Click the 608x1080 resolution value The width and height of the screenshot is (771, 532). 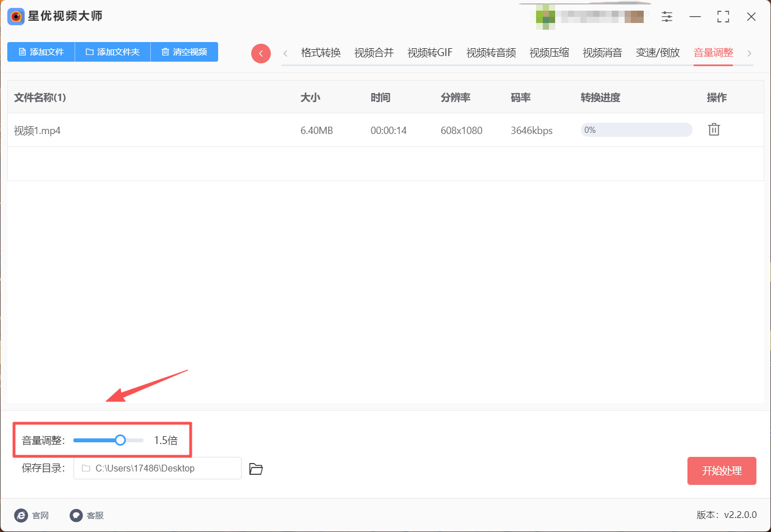tap(461, 131)
